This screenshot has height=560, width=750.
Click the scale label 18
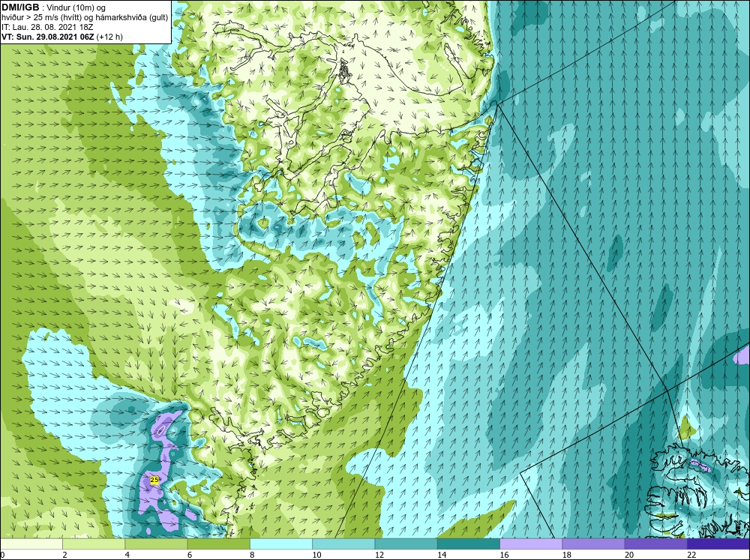tap(566, 555)
